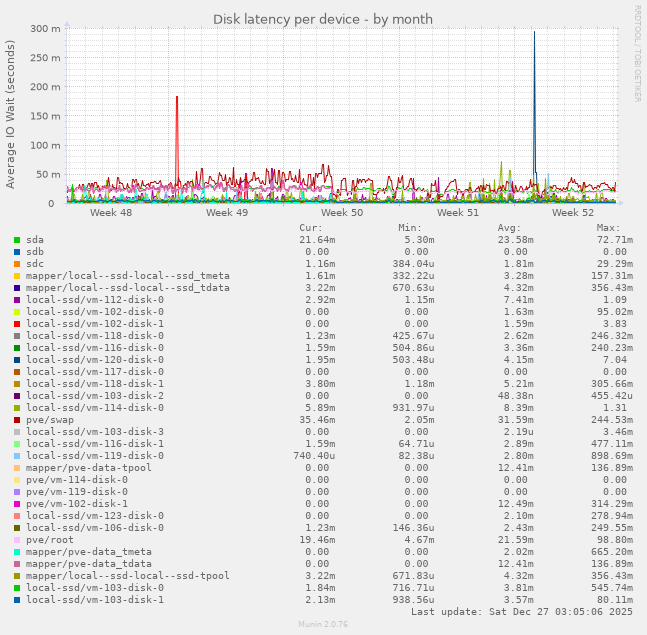
Task: Click the 'Last update: Sat Dec 27 03:05:06 2025' text
Action: pos(522,612)
